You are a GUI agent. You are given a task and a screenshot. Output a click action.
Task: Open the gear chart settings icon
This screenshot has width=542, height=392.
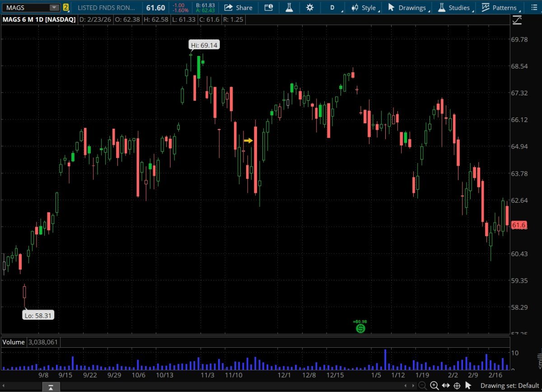coord(309,8)
